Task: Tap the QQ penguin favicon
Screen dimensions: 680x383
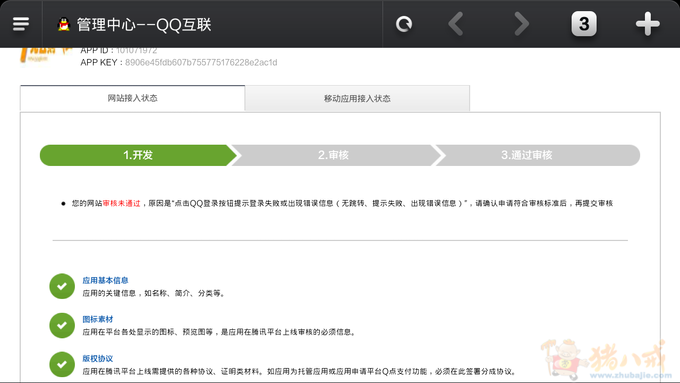Action: (64, 24)
